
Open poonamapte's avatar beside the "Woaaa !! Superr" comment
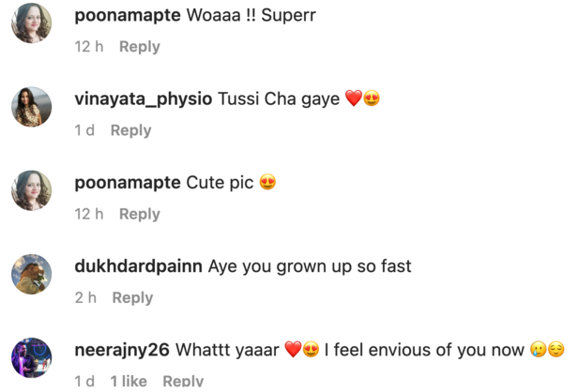point(31,23)
